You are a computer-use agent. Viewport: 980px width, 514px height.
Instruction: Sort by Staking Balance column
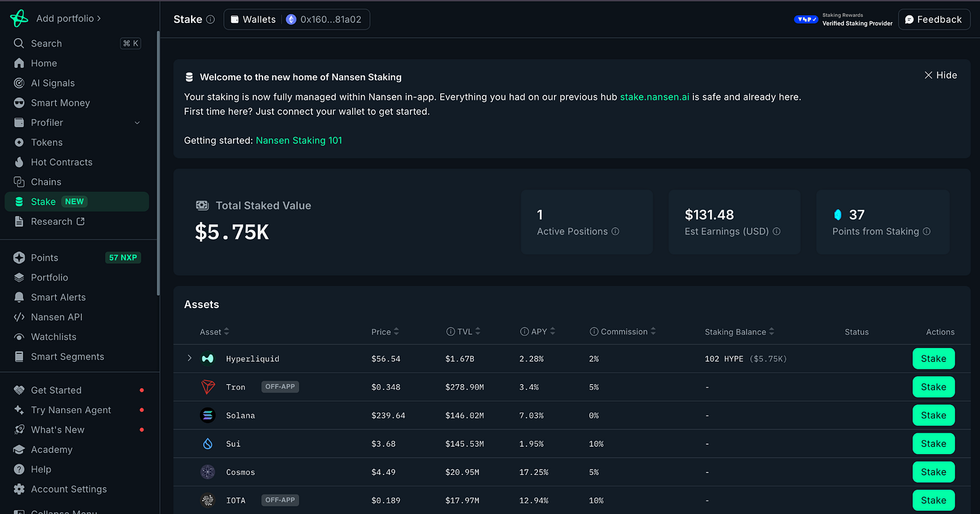click(740, 332)
